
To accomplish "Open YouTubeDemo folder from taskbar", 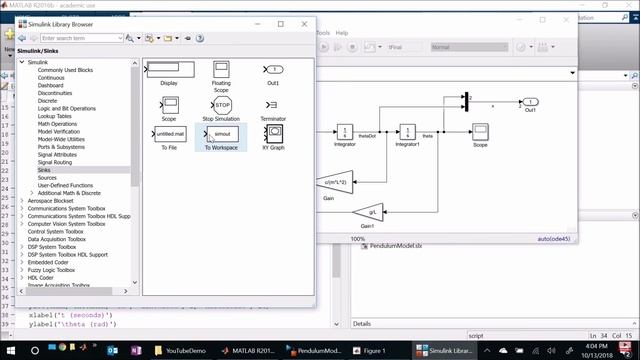I will click(x=180, y=351).
